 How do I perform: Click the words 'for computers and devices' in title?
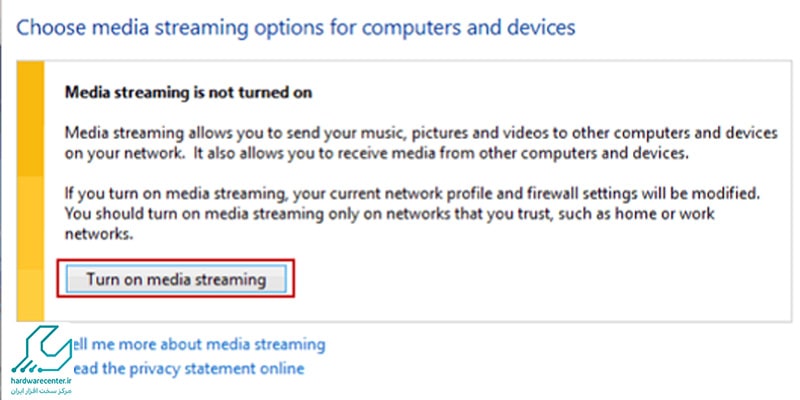coord(468,27)
